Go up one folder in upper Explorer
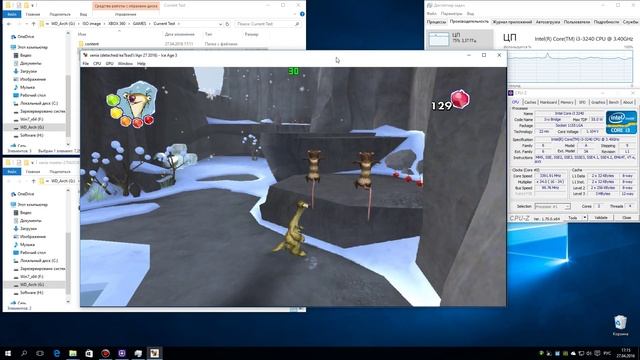Viewport: 640px width, 360px height. pyautogui.click(x=33, y=24)
